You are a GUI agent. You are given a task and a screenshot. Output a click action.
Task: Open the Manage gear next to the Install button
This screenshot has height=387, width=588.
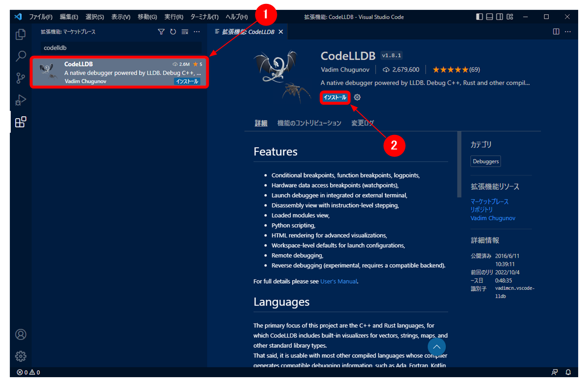(357, 97)
